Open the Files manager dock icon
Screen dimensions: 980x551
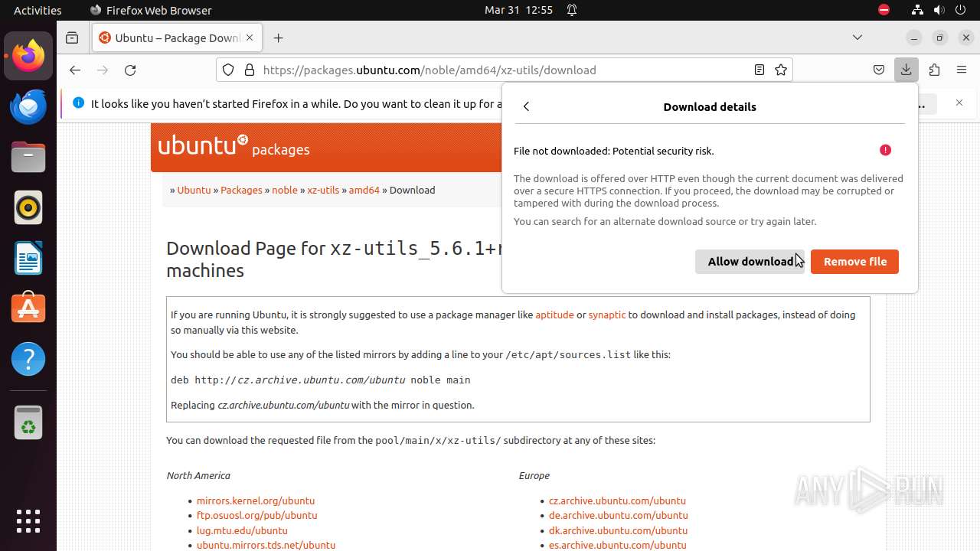[x=28, y=157]
